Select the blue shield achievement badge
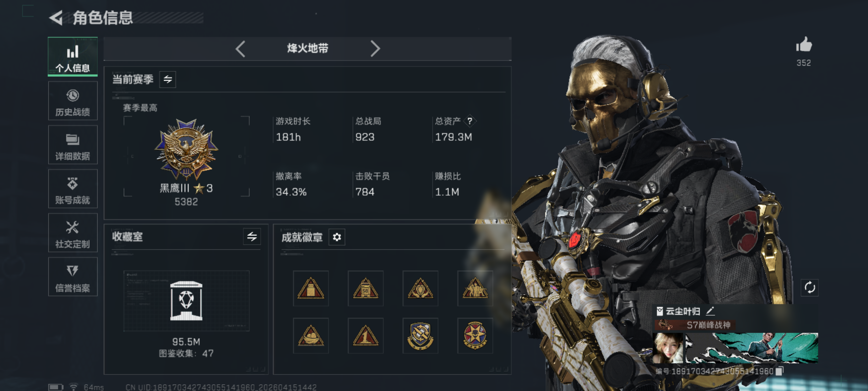This screenshot has height=391, width=868. [x=420, y=336]
